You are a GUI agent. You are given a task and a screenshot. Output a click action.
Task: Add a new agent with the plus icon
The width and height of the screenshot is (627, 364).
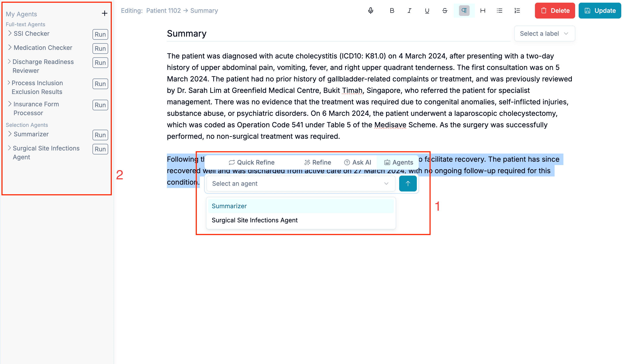click(104, 13)
